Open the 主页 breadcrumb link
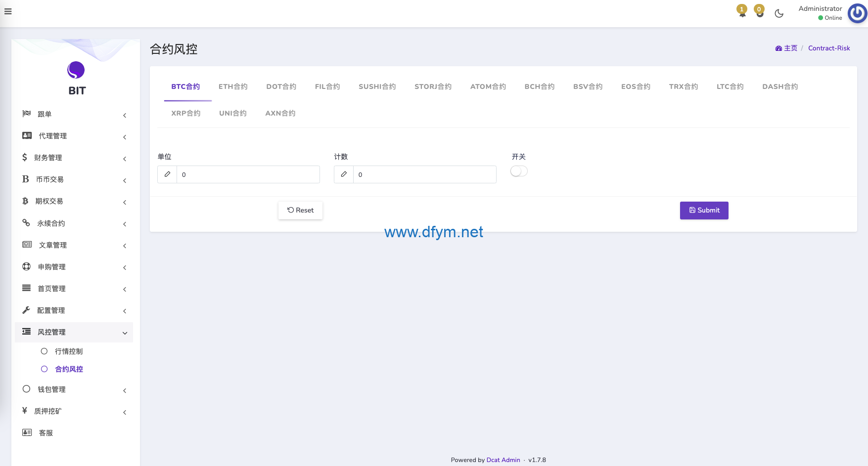The width and height of the screenshot is (868, 466). (x=791, y=48)
